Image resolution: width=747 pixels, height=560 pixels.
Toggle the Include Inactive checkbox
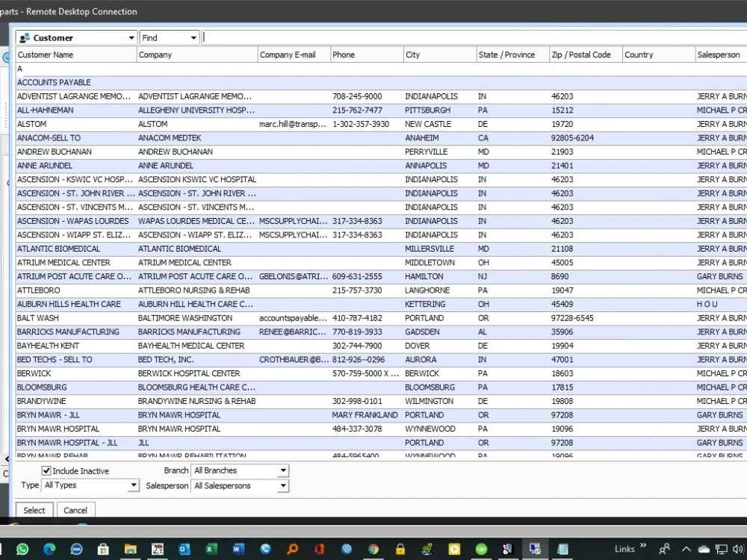coord(46,470)
